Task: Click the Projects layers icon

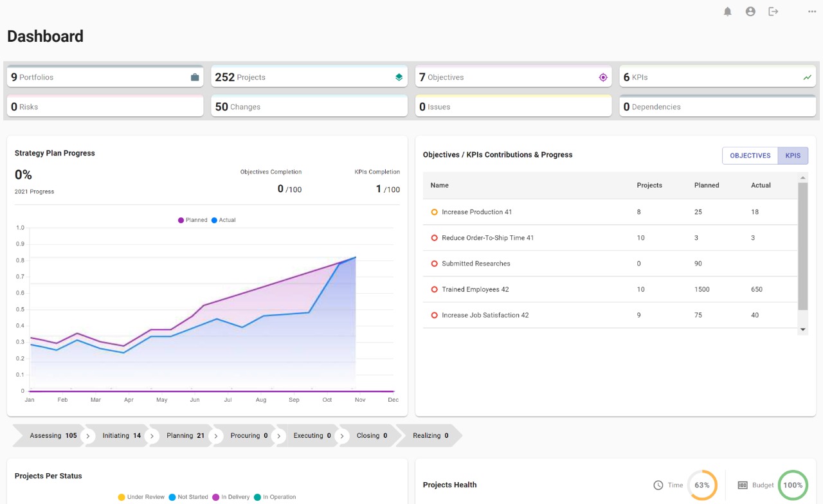Action: [x=399, y=77]
